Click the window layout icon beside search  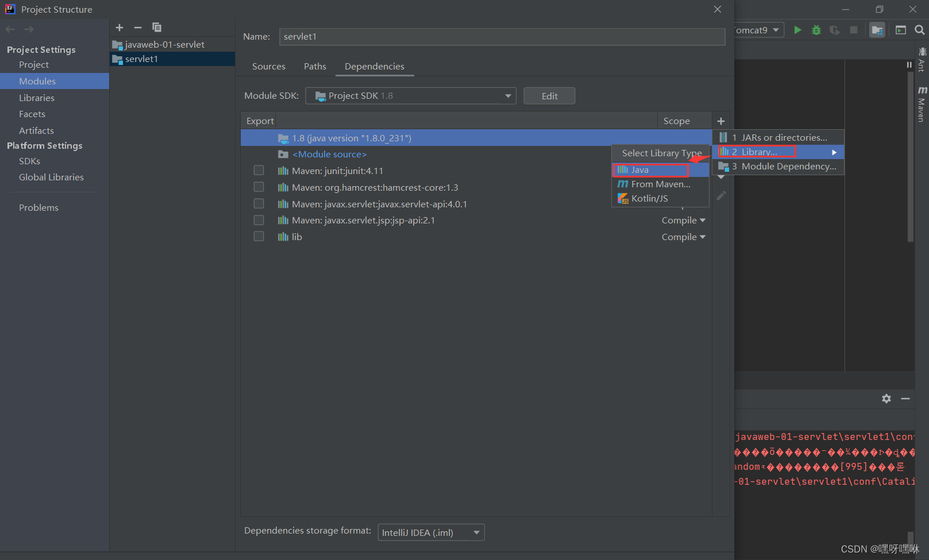(x=901, y=30)
